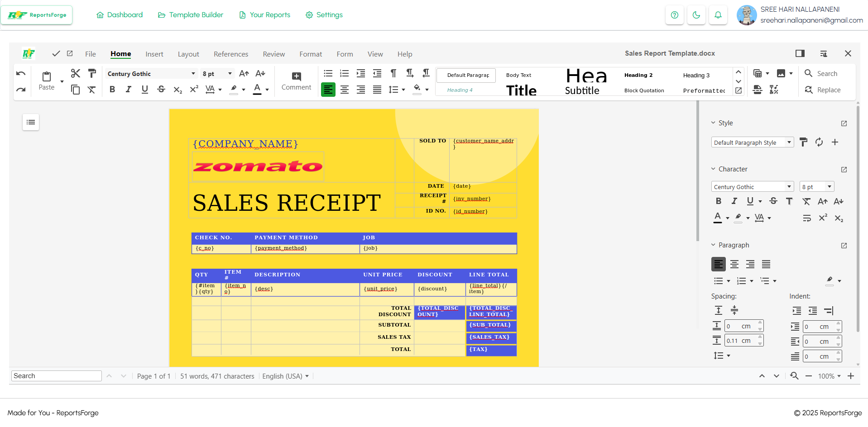The height and width of the screenshot is (427, 868).
Task: Click the sidebar settings icon near close
Action: click(824, 53)
